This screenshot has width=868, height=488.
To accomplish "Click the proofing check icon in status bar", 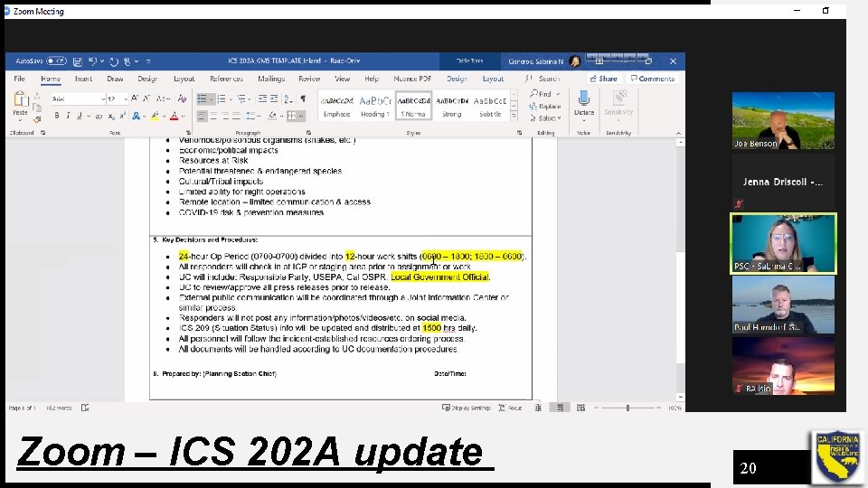I will tap(85, 408).
